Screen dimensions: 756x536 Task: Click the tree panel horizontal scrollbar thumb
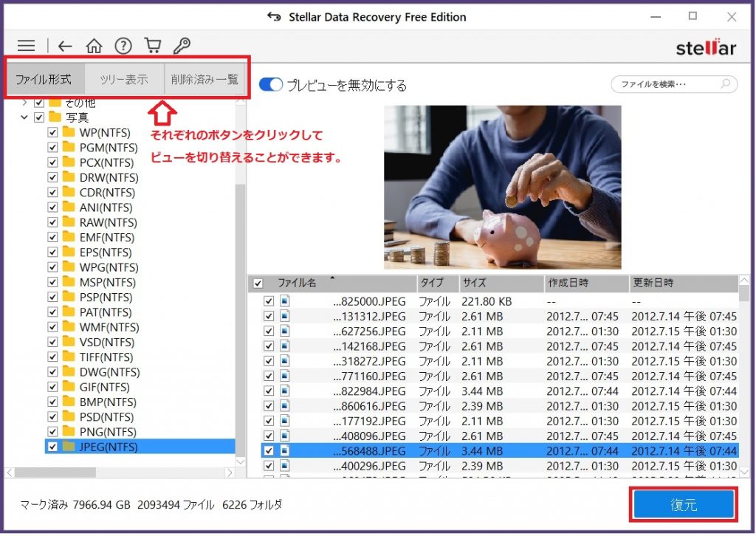(x=55, y=473)
